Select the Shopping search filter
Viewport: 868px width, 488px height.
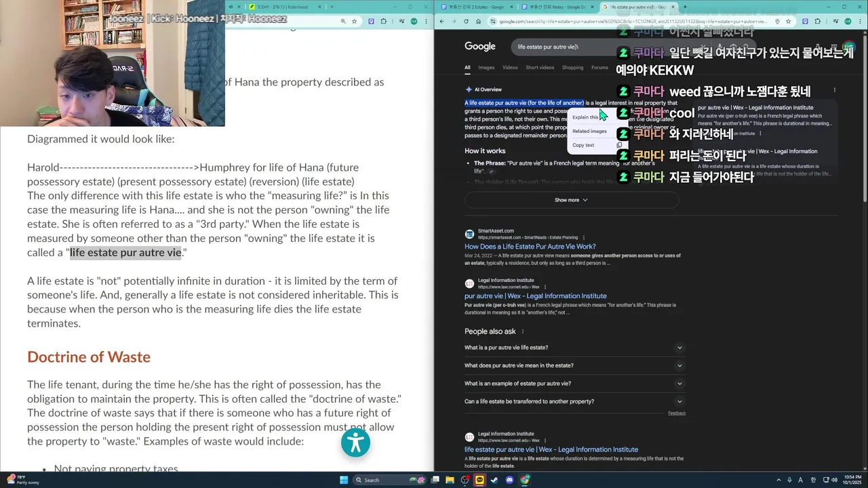click(572, 68)
